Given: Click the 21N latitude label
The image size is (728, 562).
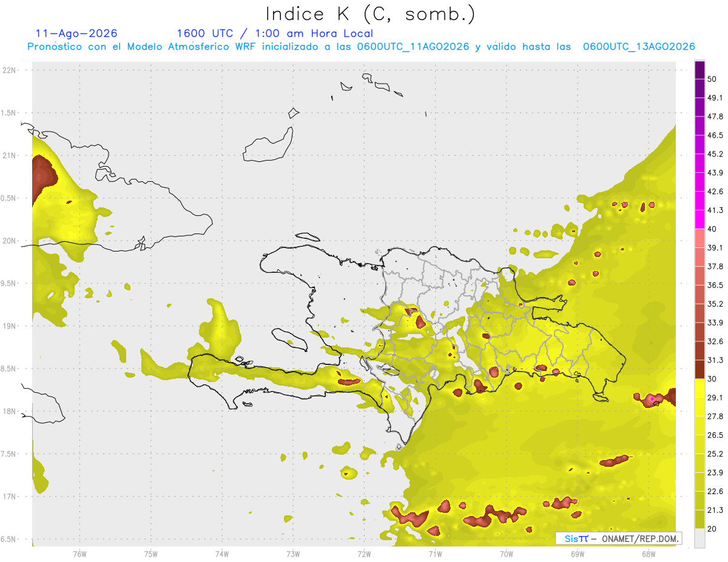Looking at the screenshot, I should tap(10, 155).
